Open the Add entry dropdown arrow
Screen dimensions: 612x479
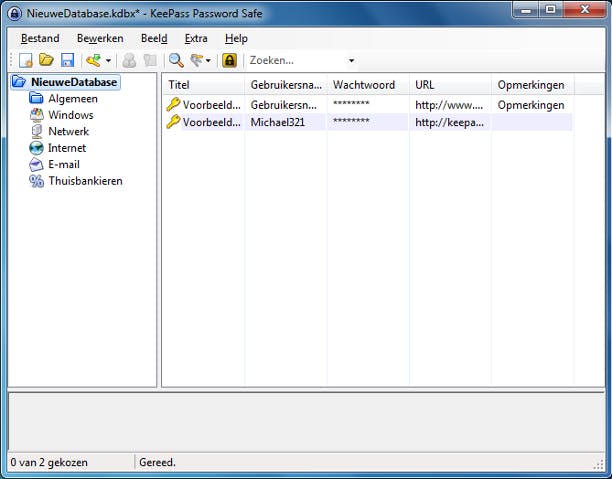(x=108, y=61)
